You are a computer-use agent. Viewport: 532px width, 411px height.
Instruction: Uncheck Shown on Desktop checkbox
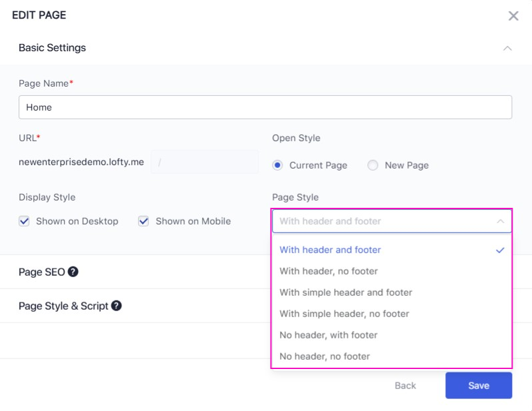tap(24, 221)
